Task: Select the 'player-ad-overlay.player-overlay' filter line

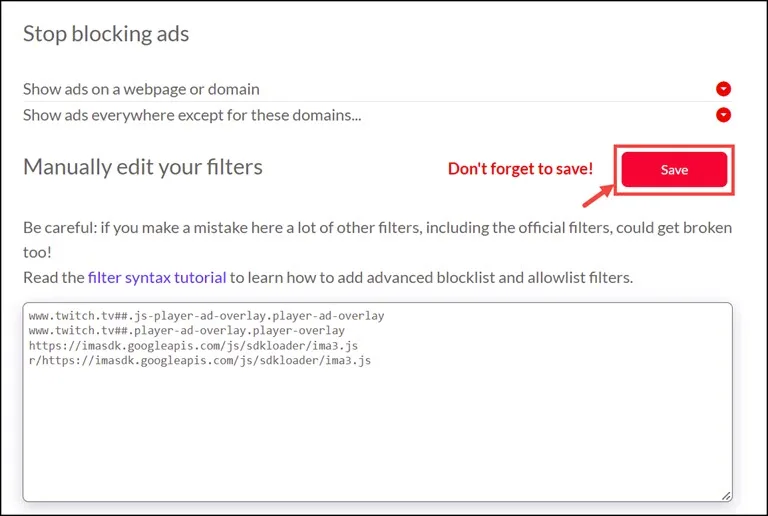Action: [x=187, y=330]
